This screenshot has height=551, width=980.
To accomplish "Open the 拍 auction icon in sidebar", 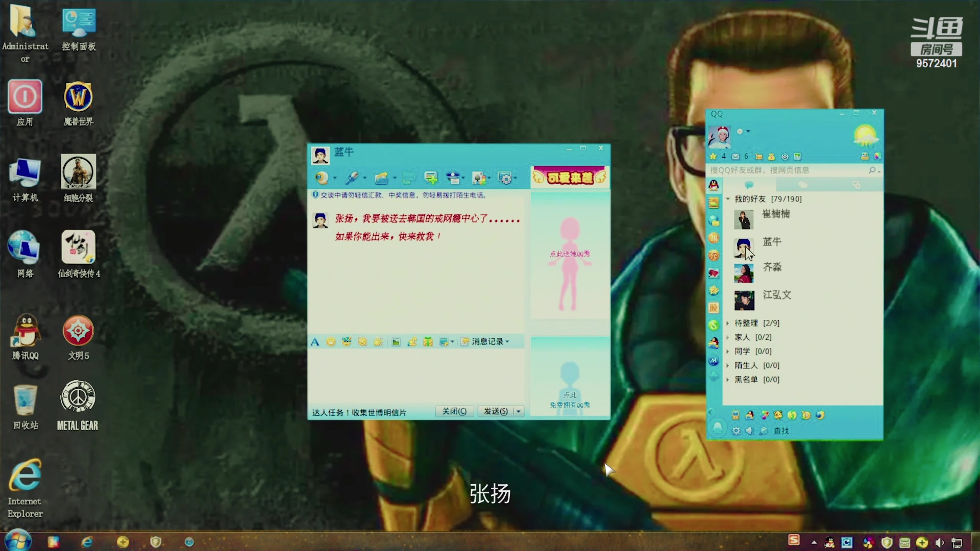I will click(x=714, y=238).
